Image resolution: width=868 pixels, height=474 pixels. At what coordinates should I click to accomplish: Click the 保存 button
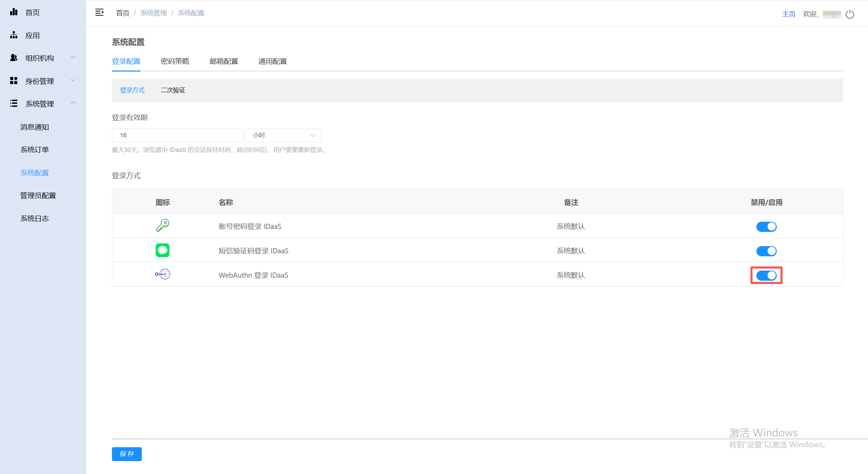127,454
